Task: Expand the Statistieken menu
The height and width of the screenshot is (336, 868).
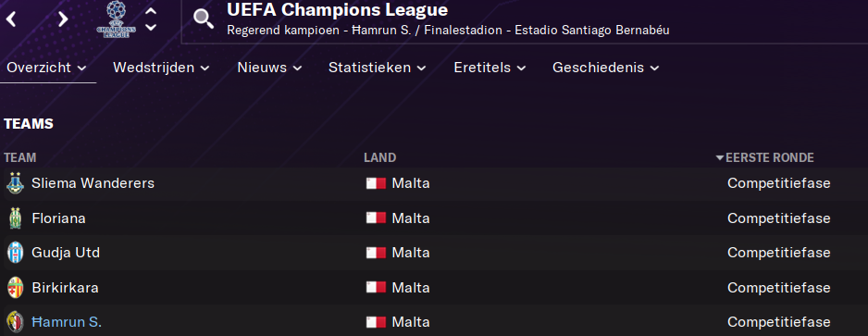Action: 377,68
